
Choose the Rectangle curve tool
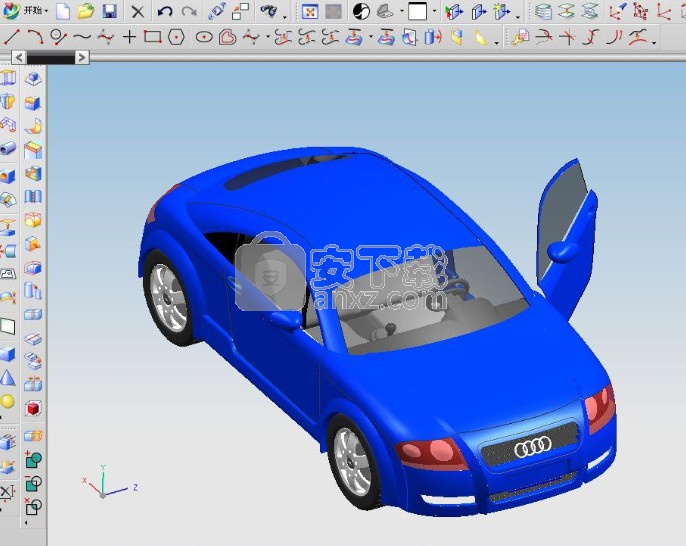[152, 38]
